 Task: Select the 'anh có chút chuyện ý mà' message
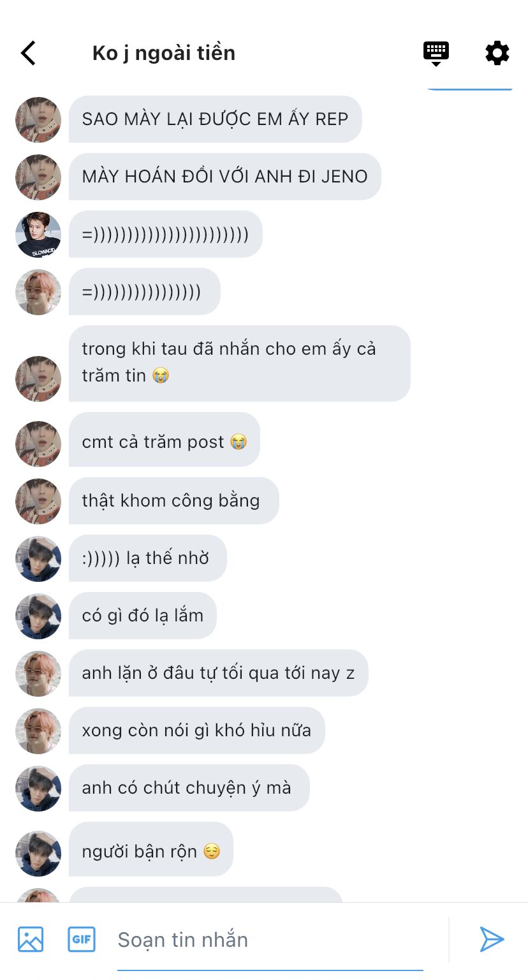pyautogui.click(x=189, y=788)
